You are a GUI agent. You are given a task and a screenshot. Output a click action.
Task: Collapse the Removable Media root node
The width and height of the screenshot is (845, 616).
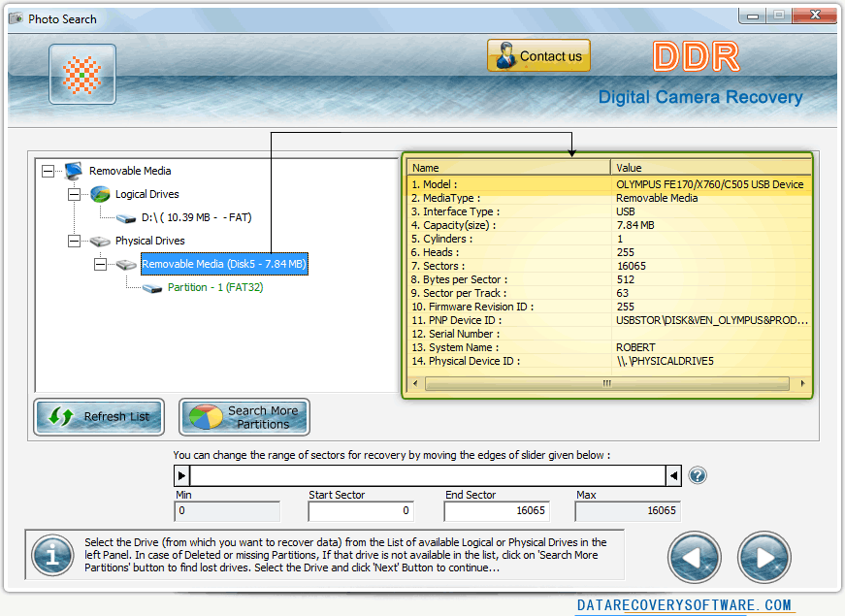coord(48,172)
